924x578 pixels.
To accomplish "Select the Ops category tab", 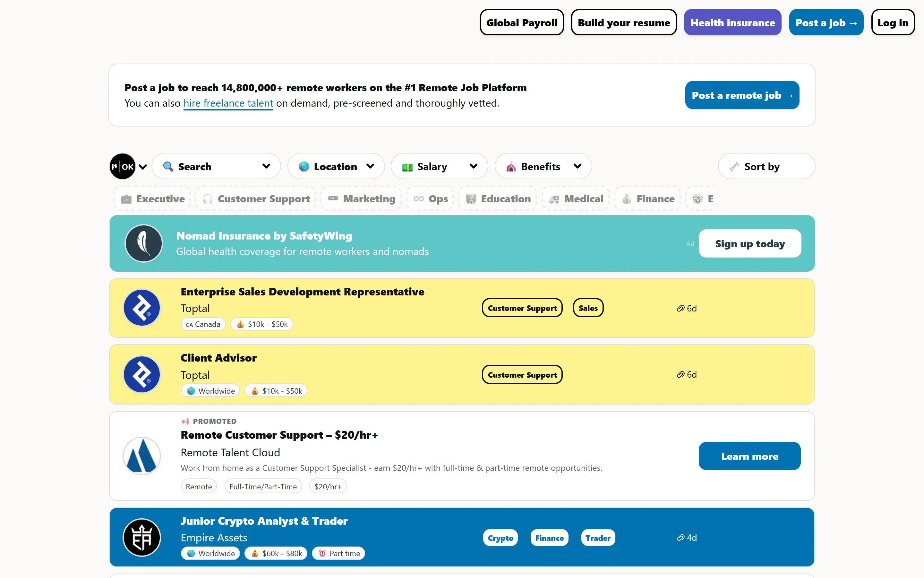I will (x=430, y=199).
